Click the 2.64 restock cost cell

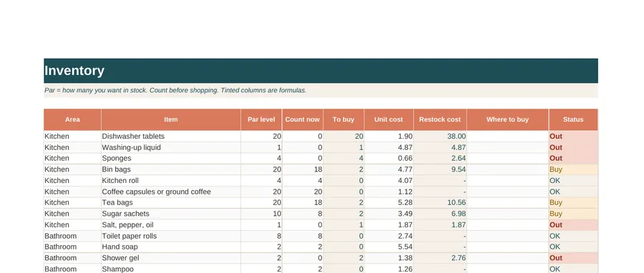[x=440, y=158]
